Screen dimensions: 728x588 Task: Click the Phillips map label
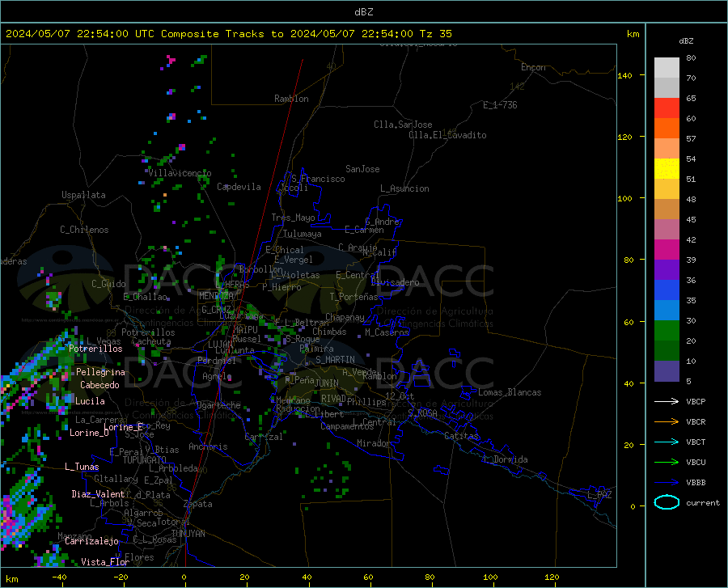(x=366, y=402)
